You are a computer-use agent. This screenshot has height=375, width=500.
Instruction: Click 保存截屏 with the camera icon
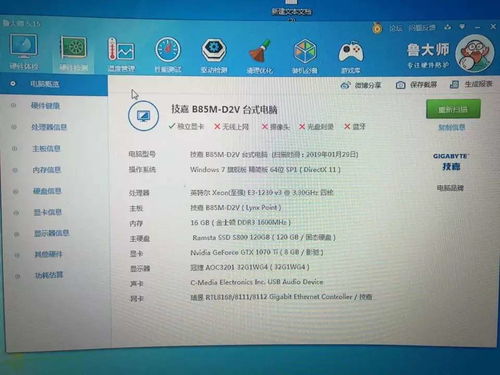[x=416, y=85]
